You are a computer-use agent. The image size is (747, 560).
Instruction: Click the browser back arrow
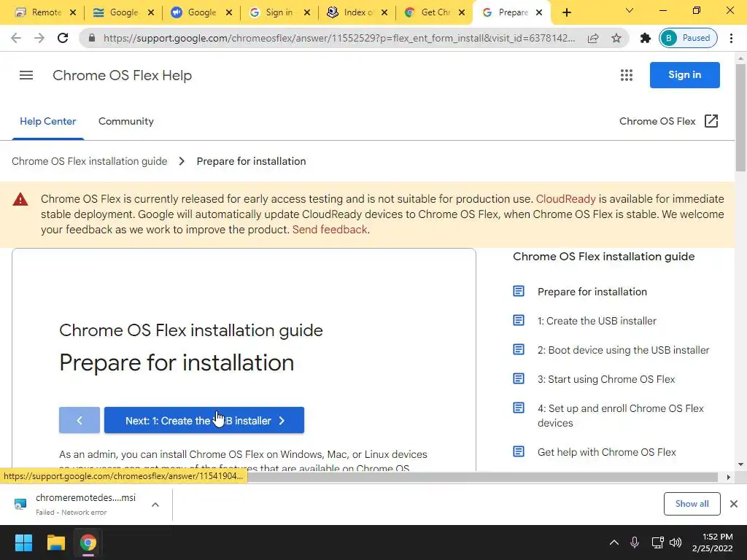click(16, 38)
